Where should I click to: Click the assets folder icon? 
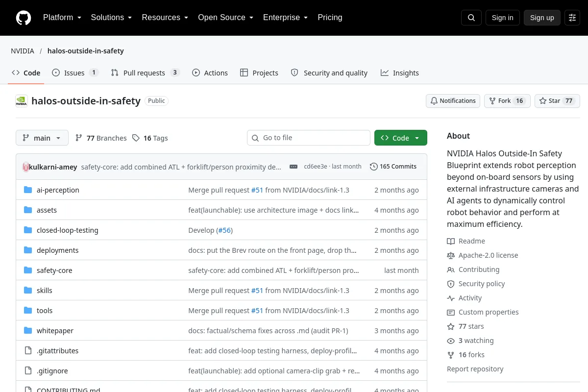(x=28, y=210)
